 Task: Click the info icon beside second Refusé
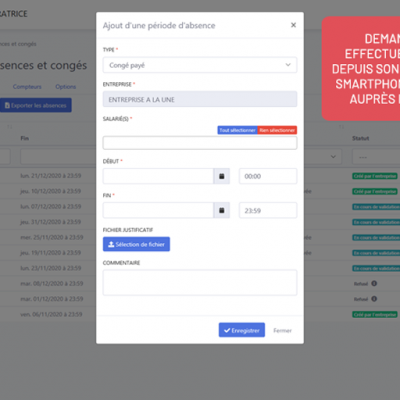[x=374, y=299]
